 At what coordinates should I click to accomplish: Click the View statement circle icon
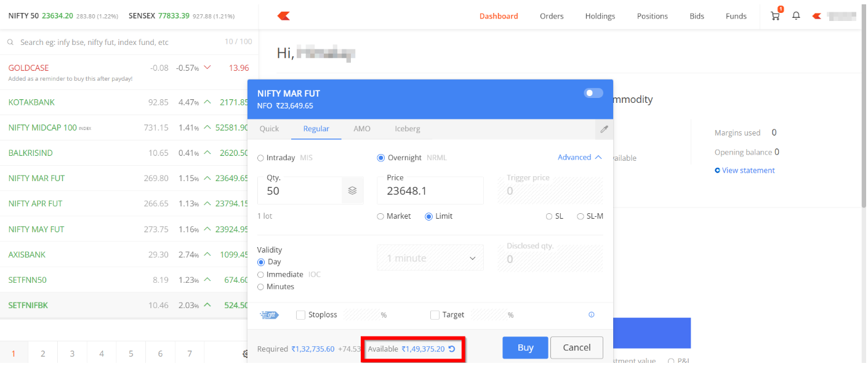point(717,171)
